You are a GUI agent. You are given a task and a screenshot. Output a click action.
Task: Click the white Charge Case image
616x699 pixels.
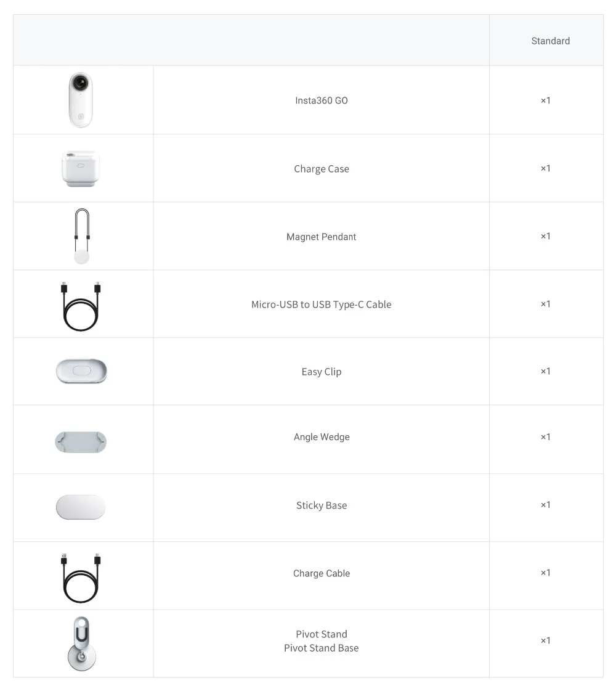81,168
